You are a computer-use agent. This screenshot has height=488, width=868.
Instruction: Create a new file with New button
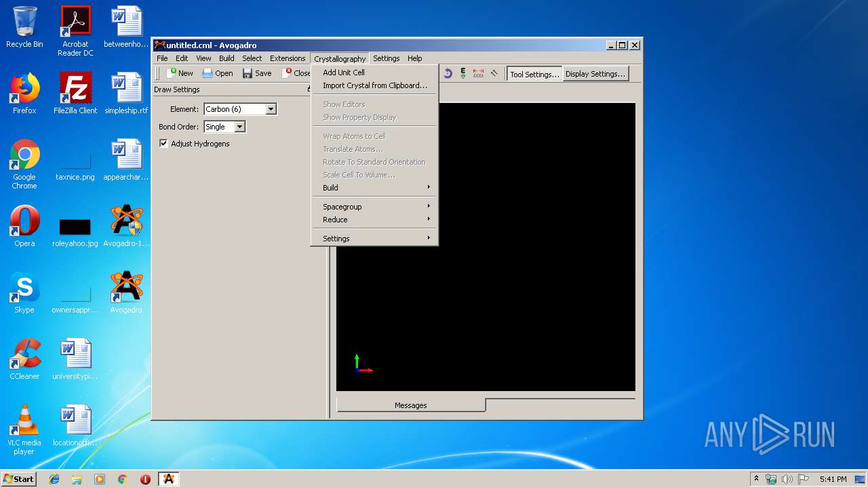tap(180, 73)
